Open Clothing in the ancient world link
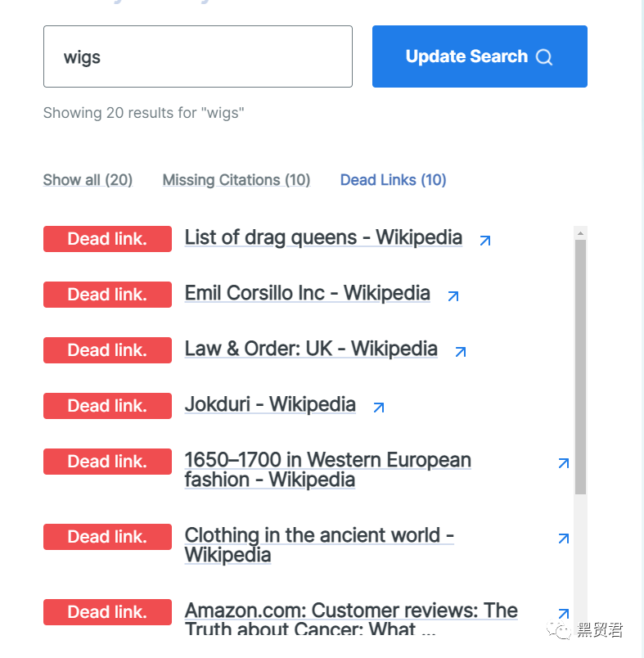Viewport: 644px width, 658px height. (319, 545)
